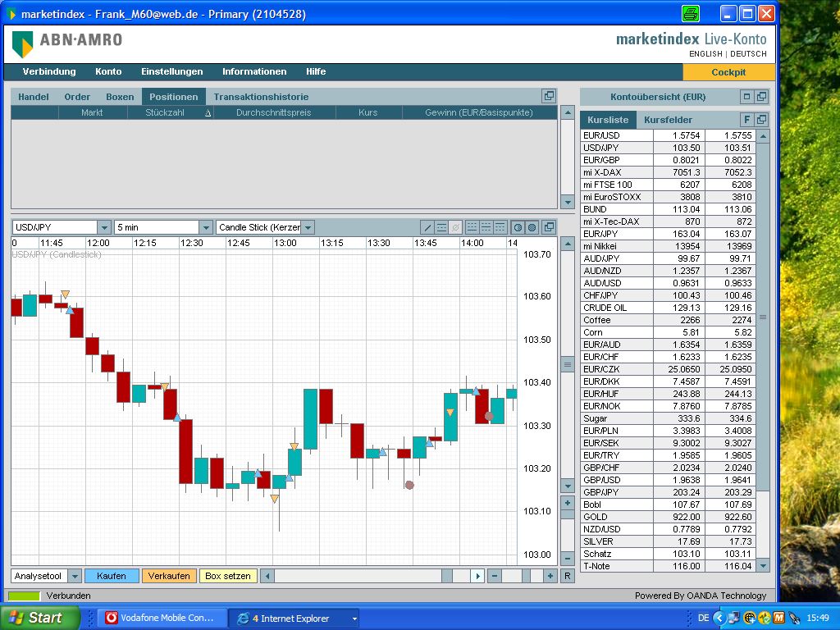Viewport: 840px width, 630px height.
Task: Click the Verkaufen button
Action: click(169, 576)
